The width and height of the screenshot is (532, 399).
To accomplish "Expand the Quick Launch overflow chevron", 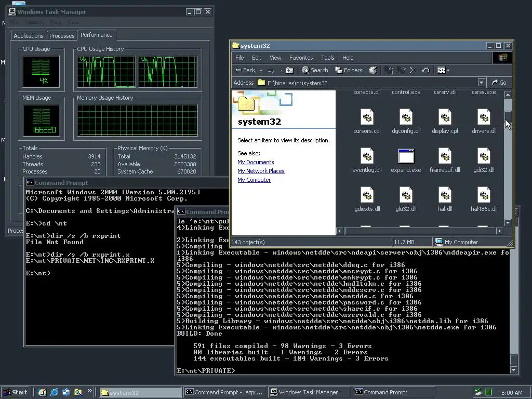I will click(x=89, y=391).
